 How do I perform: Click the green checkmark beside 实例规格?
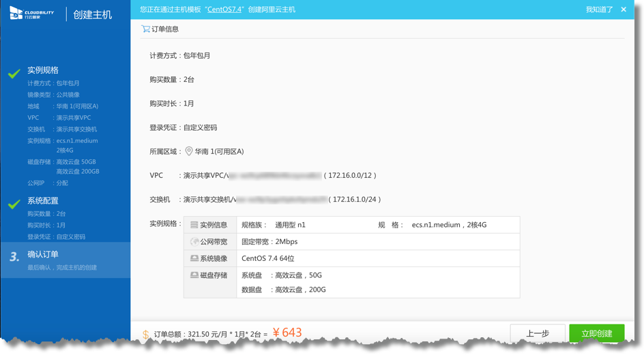pos(14,73)
